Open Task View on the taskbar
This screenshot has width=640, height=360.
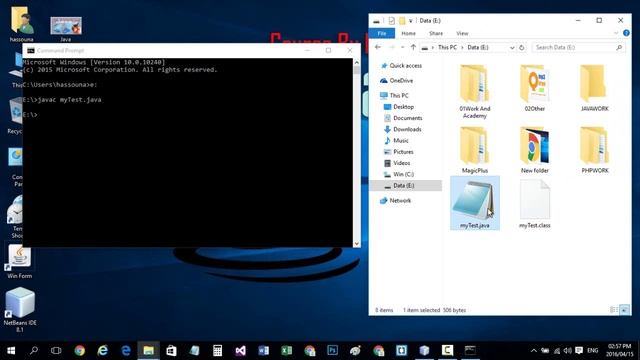pos(56,350)
